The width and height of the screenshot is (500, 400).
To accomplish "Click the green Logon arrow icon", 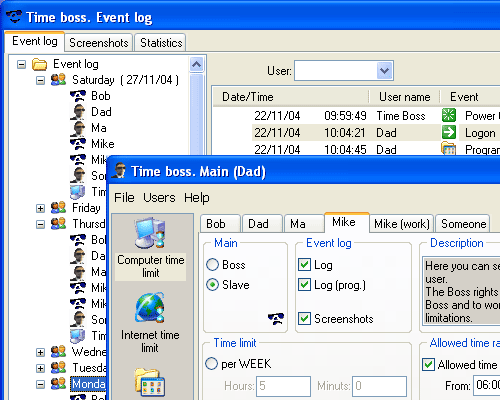I will click(x=449, y=132).
